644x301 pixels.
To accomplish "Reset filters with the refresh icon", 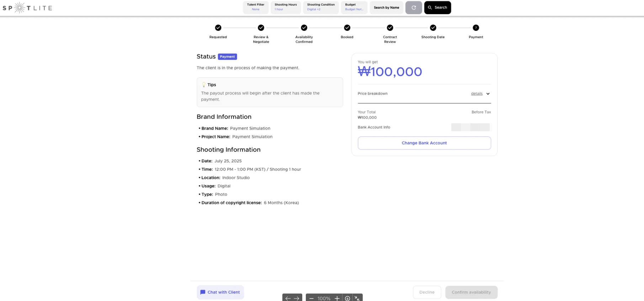I will coord(414,7).
